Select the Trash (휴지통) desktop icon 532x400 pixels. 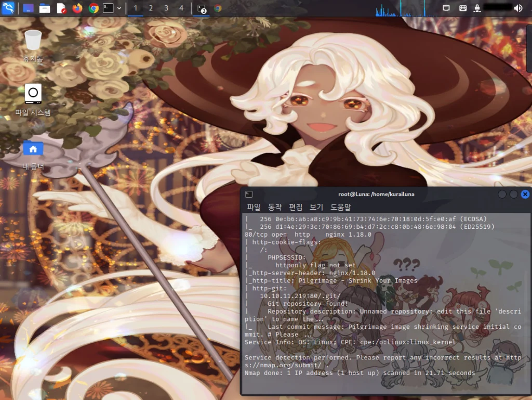33,46
